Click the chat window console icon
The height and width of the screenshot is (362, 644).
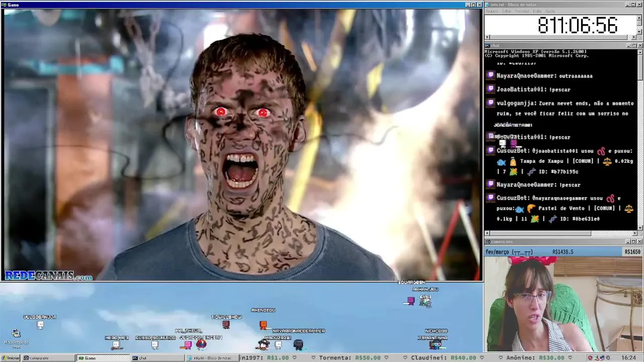pos(487,46)
